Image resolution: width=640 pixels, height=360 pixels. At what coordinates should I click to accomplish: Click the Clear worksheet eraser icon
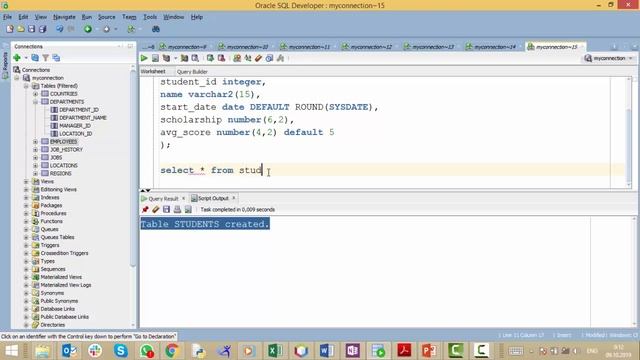coord(258,58)
